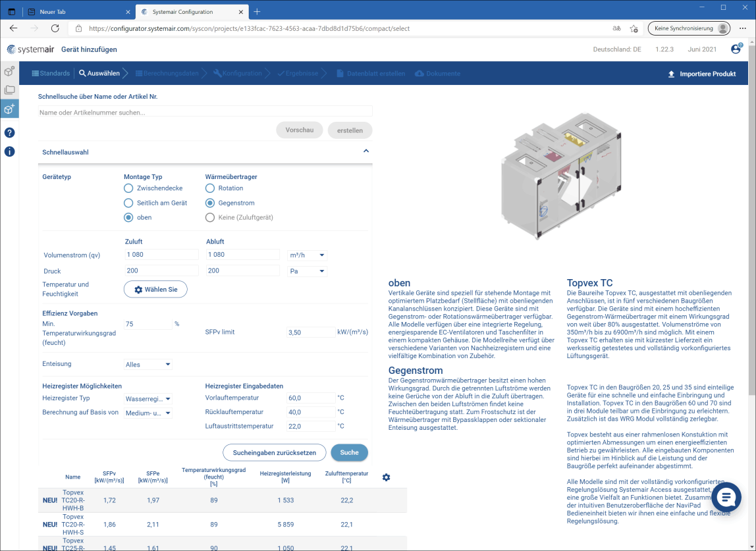Select the Topvex TC20-R-HWH-S result row

click(223, 525)
